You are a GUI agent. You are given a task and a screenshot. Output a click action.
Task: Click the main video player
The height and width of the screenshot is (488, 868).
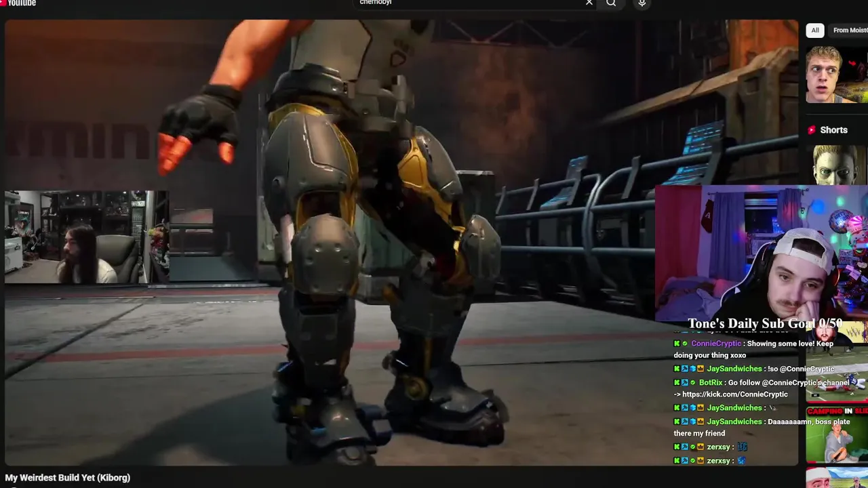[401, 243]
